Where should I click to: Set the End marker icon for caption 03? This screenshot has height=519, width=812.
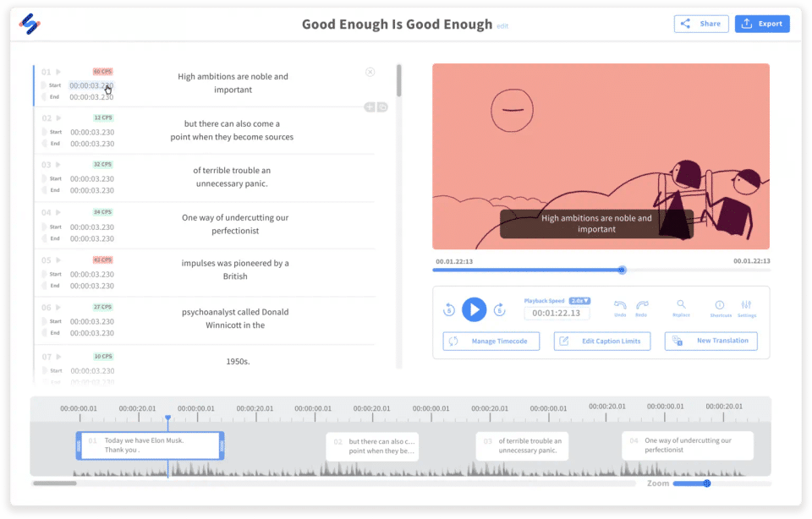(x=44, y=190)
